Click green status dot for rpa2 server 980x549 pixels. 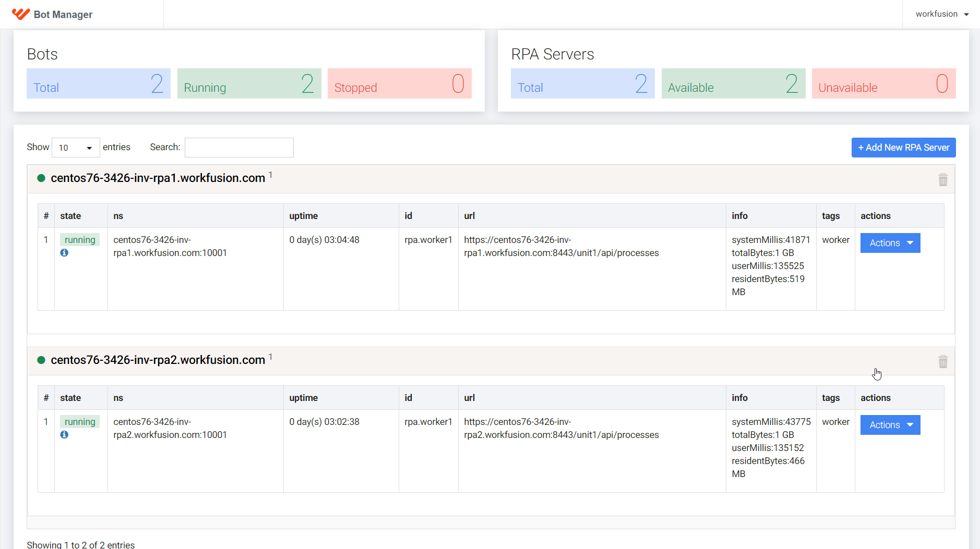(x=41, y=360)
